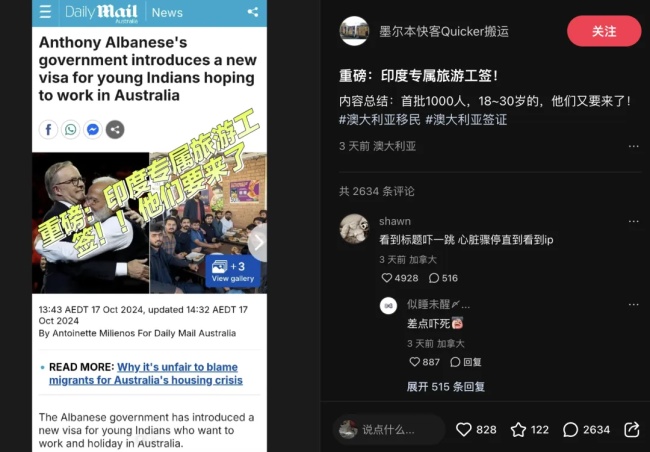Screen dimensions: 650x452
Task: Select the News section tab
Action: [167, 13]
